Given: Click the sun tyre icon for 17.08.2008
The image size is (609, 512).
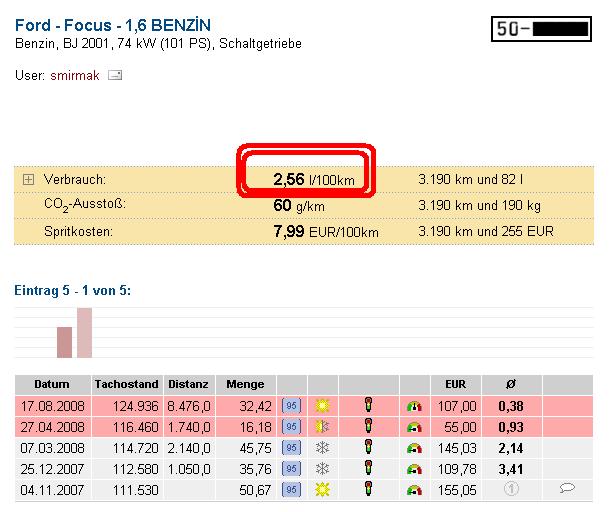Looking at the screenshot, I should tap(322, 406).
